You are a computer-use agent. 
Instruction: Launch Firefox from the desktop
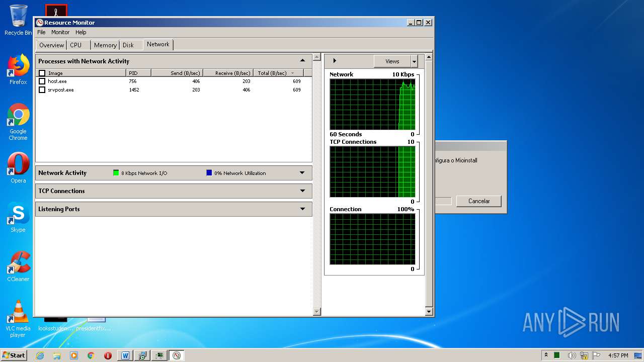click(x=18, y=69)
